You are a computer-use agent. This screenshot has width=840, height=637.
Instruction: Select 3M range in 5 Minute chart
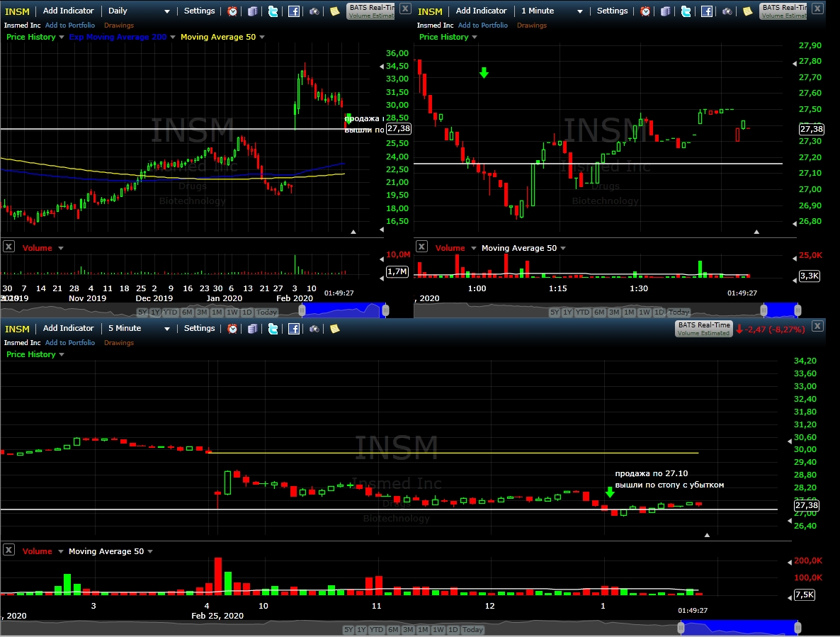pyautogui.click(x=408, y=629)
